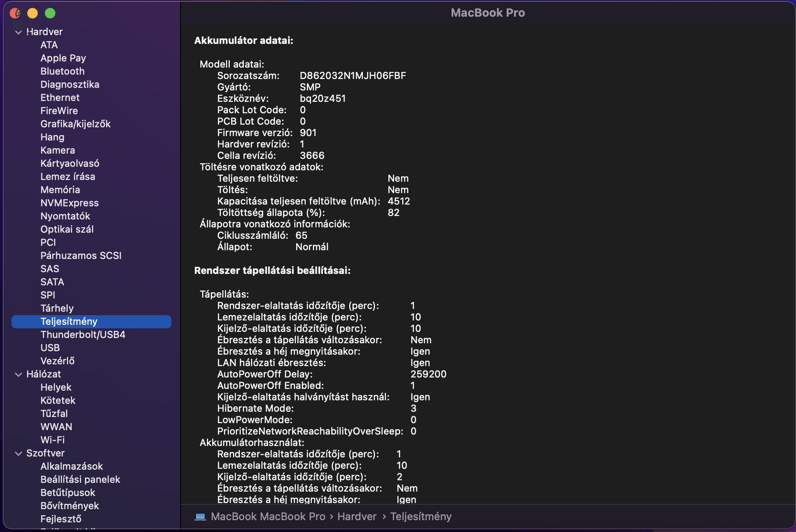Open Nyomtatók entry

click(x=65, y=216)
